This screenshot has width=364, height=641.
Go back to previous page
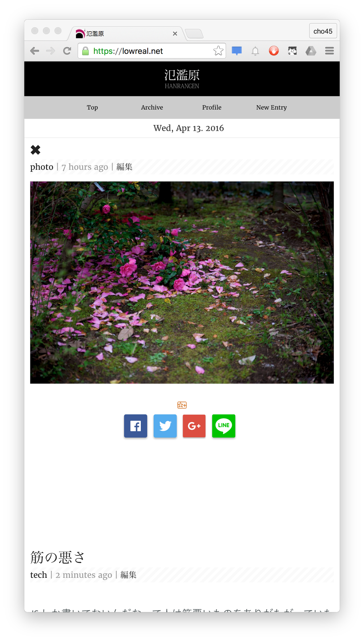click(x=35, y=51)
